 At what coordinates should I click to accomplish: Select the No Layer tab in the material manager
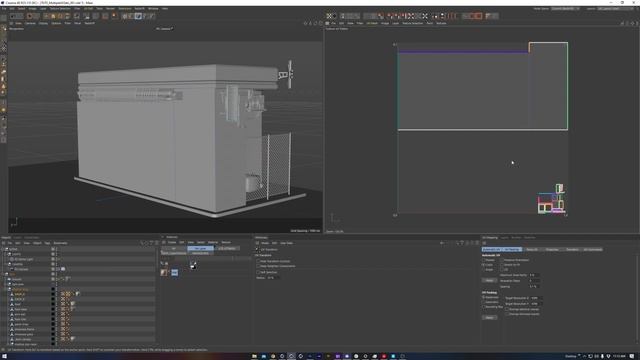click(x=200, y=248)
